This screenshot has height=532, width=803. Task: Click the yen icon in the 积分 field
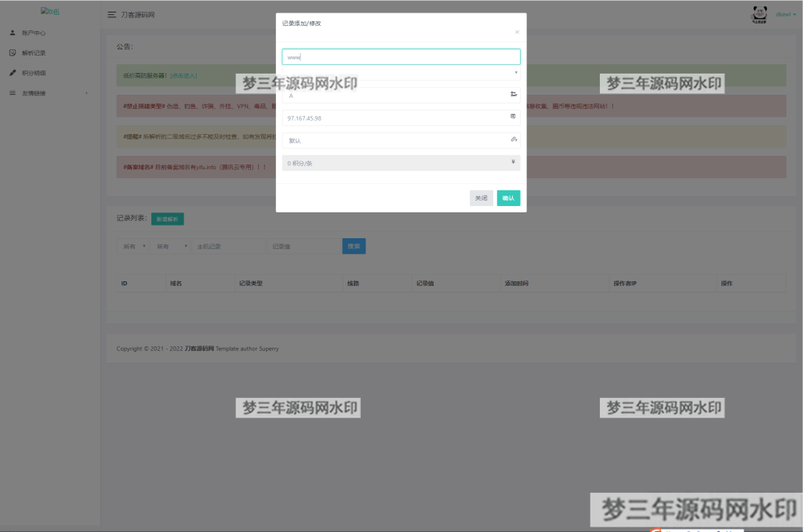[x=513, y=162]
